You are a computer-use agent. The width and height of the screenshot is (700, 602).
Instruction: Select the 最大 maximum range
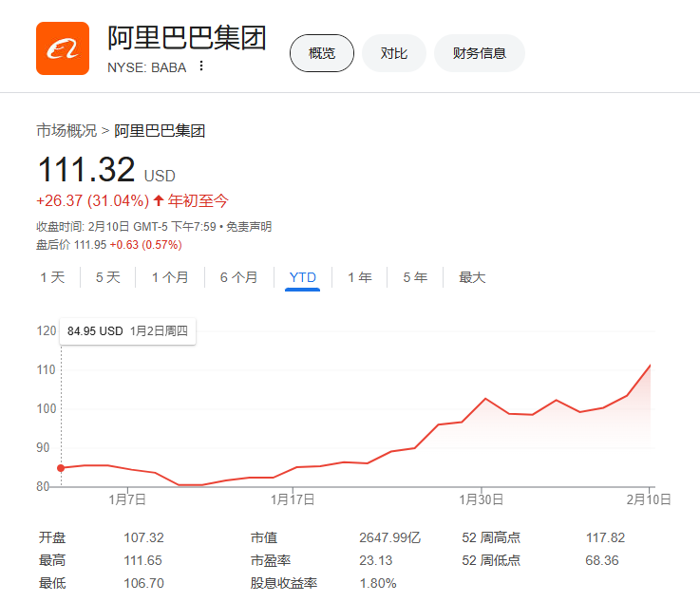(x=472, y=277)
